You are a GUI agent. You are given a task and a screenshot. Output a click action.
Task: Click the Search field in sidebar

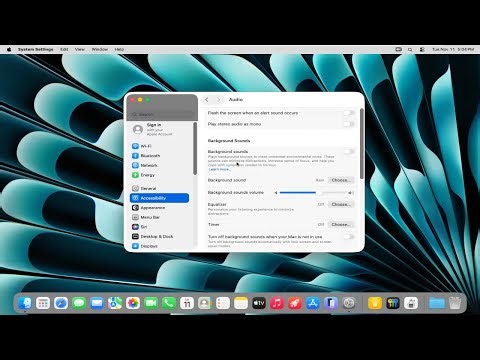[x=162, y=114]
